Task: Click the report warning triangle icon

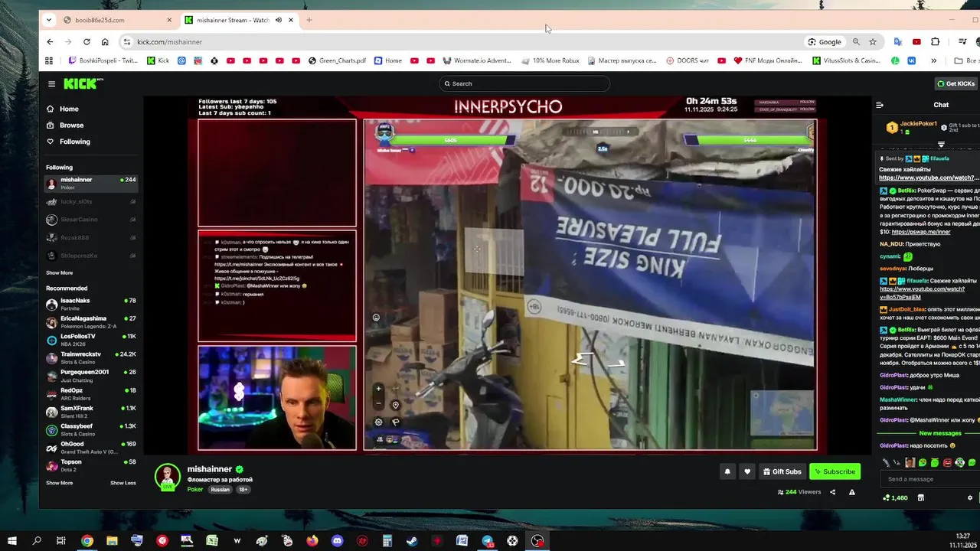Action: 852,492
